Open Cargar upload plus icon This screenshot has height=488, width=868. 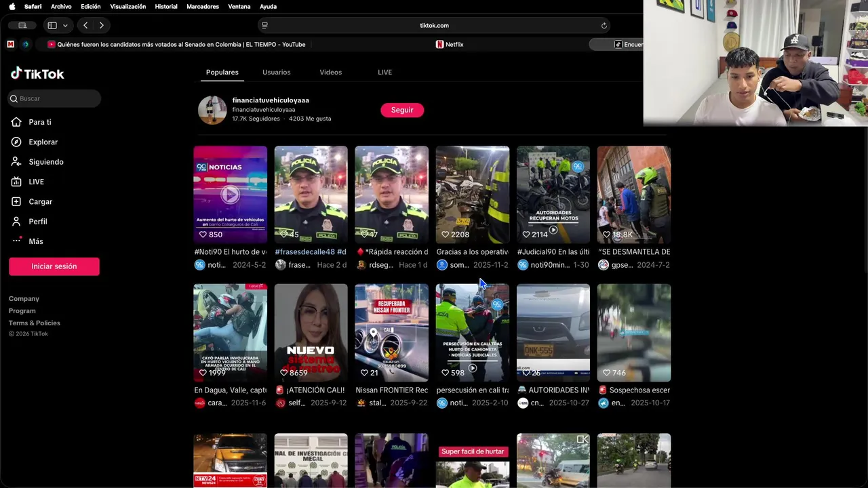point(16,201)
